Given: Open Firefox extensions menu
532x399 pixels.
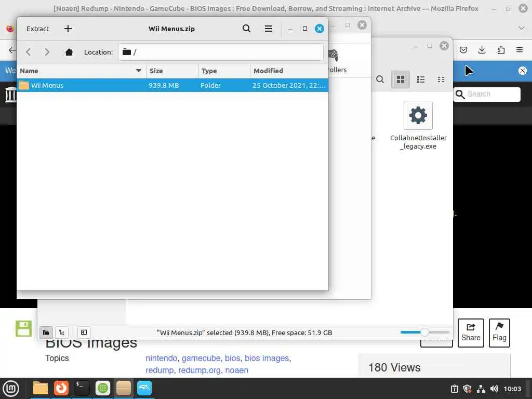Looking at the screenshot, I should [501, 50].
